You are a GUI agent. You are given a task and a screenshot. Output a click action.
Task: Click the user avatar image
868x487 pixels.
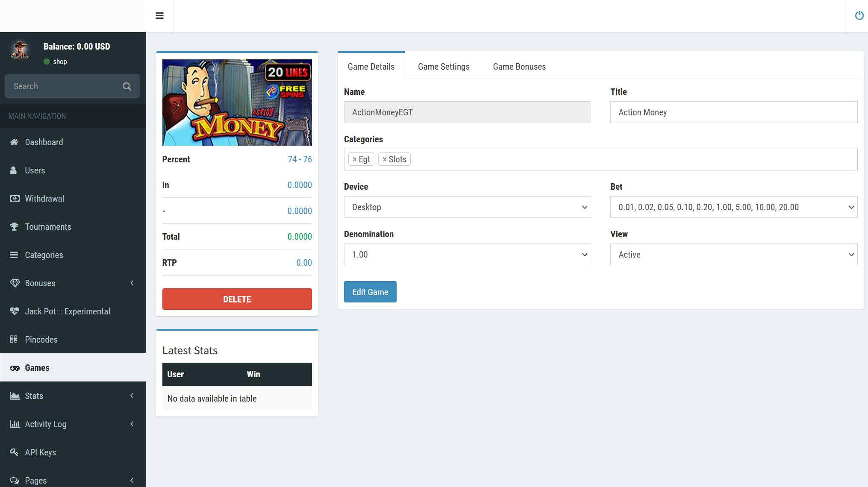(20, 50)
